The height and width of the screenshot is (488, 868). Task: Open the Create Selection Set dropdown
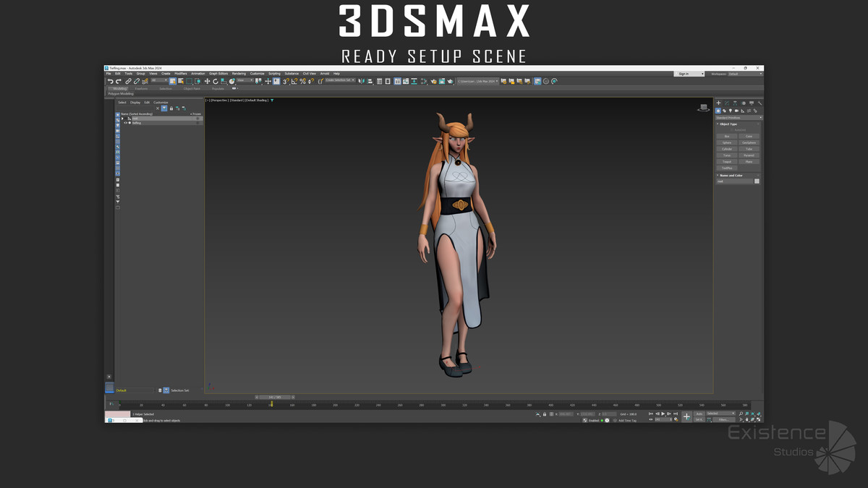[340, 81]
